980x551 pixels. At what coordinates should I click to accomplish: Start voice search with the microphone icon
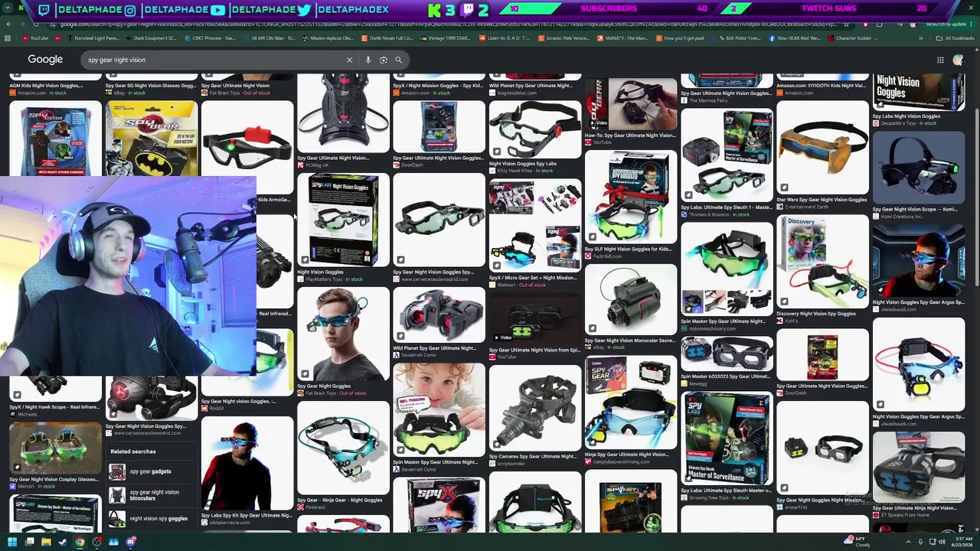(368, 60)
